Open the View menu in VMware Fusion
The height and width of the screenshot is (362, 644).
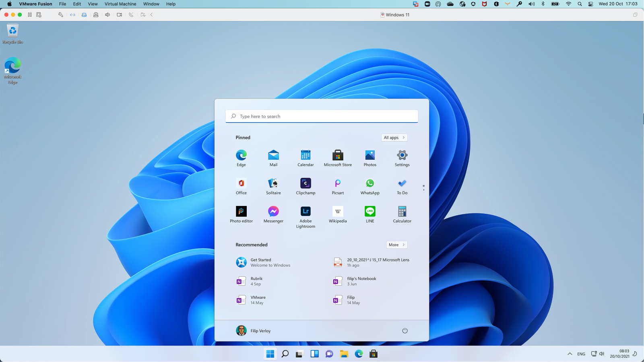coord(93,4)
